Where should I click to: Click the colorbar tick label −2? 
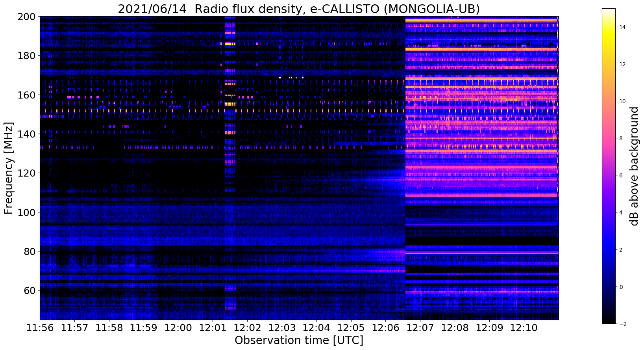click(x=622, y=324)
